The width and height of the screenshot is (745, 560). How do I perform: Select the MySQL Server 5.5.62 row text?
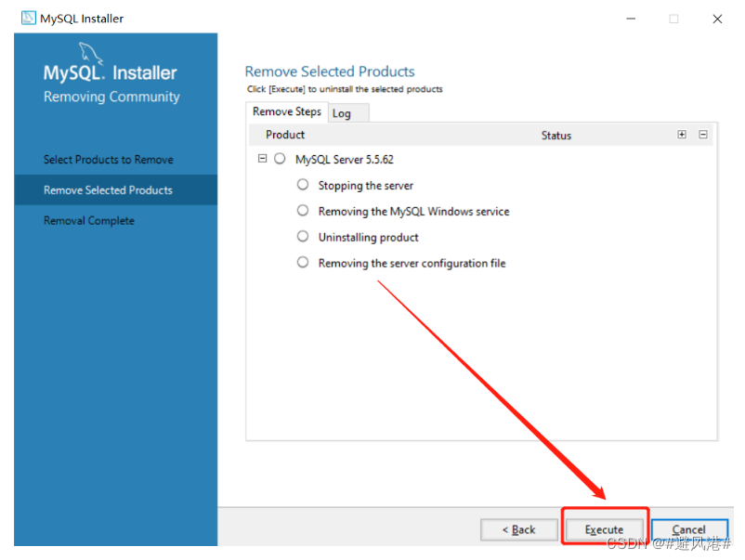click(345, 160)
